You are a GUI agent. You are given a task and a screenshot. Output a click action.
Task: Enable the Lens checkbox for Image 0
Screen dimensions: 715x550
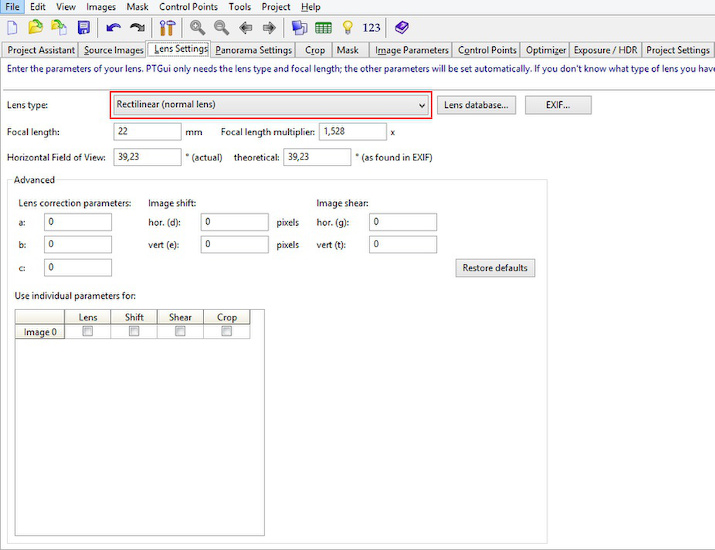coord(87,332)
